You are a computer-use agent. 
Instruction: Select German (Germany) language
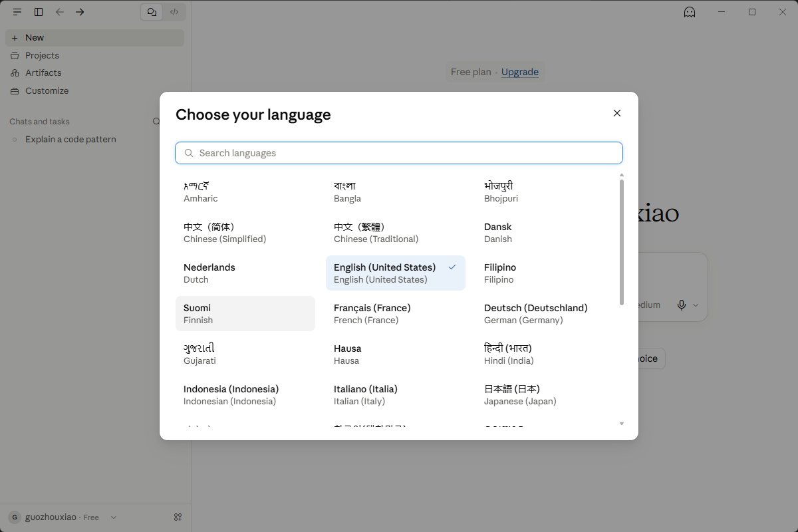pyautogui.click(x=546, y=313)
